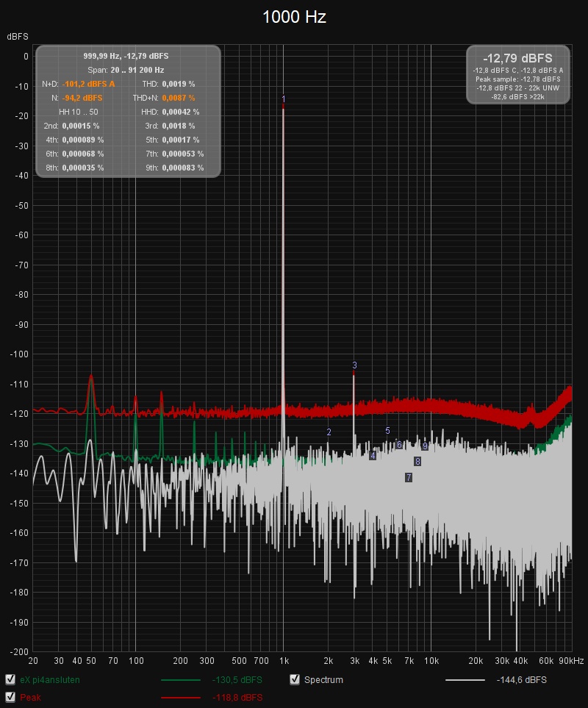Click the N: -94,2 dBFS value
Viewport: 588px width, 708px height.
(82, 98)
